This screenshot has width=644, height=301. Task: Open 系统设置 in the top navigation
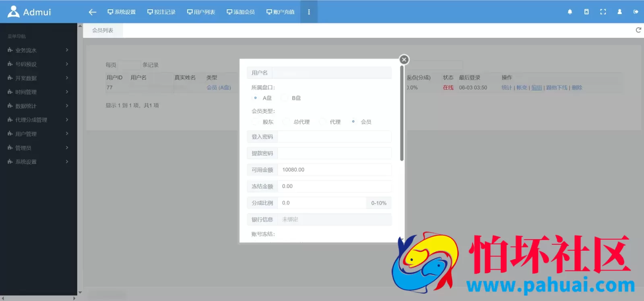point(122,12)
